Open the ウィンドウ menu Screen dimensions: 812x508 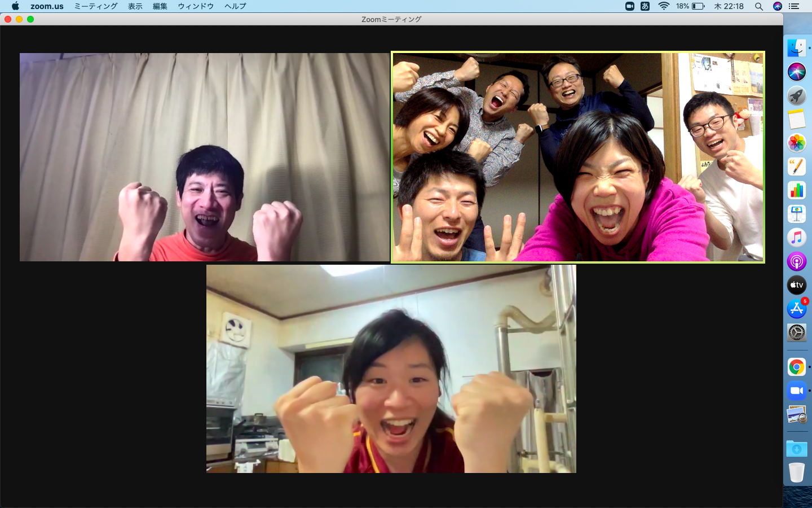pyautogui.click(x=196, y=6)
